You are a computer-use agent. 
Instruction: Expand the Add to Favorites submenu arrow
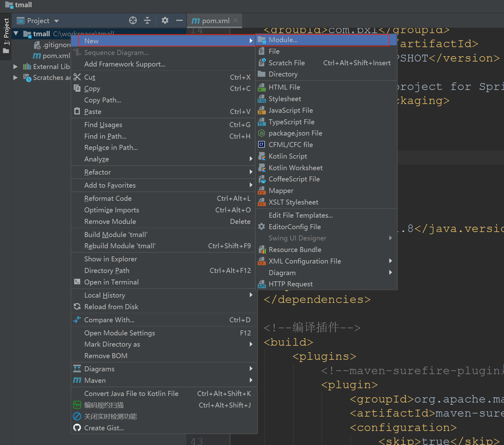pos(251,185)
